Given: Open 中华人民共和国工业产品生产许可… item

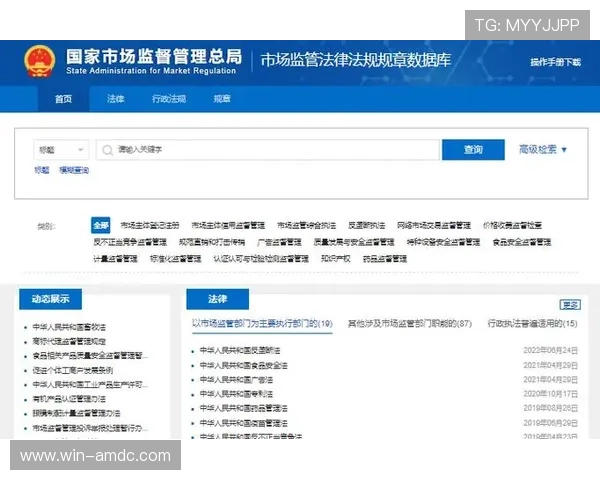Looking at the screenshot, I should (90, 384).
